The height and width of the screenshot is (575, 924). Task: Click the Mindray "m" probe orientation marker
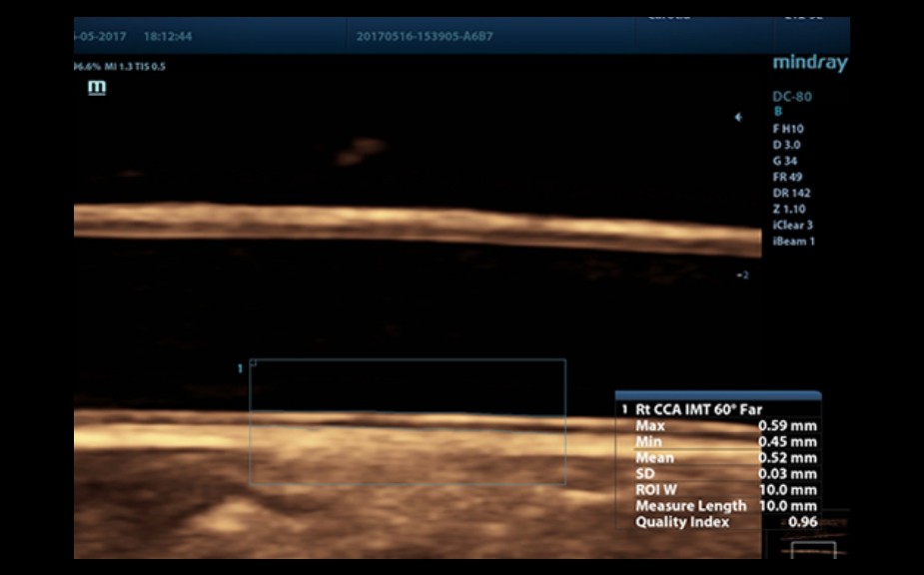coord(97,88)
